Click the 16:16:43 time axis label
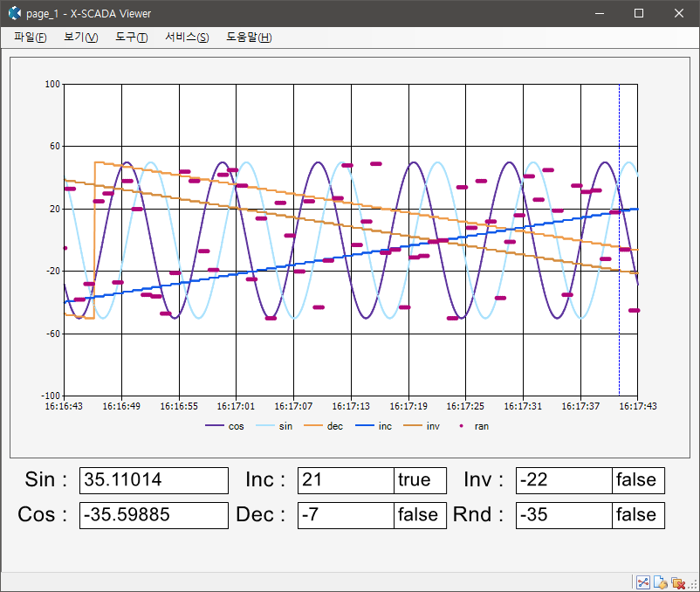 64,406
